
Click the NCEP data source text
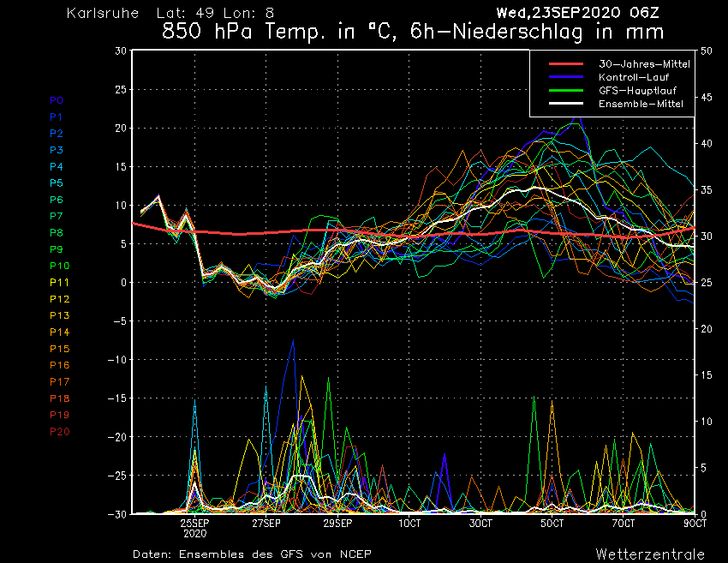pos(352,554)
